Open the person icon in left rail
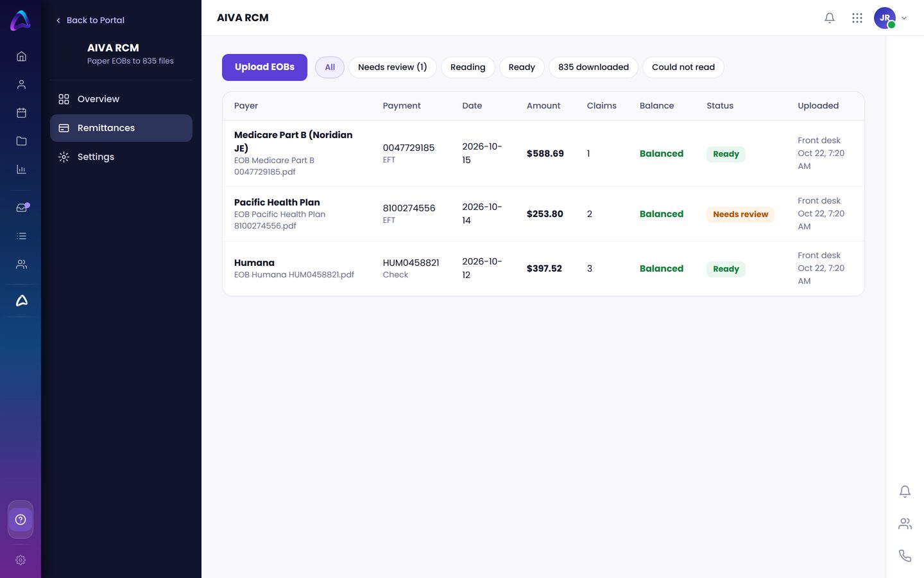 point(21,85)
